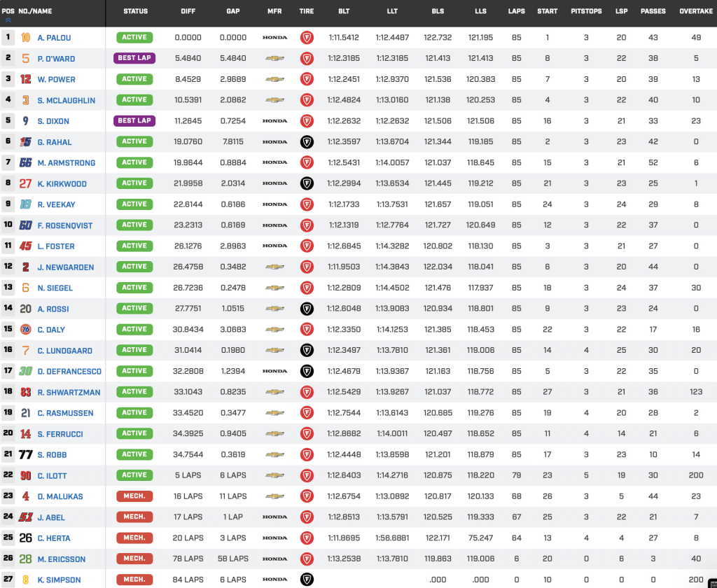The width and height of the screenshot is (717, 588).
Task: Open M. Ericsson's driver link
Action: pos(62,559)
